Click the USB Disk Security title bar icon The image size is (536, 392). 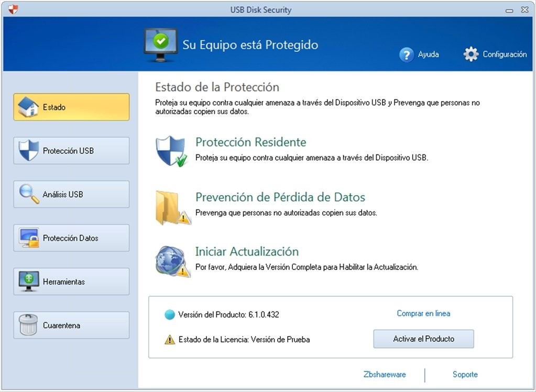tap(13, 9)
